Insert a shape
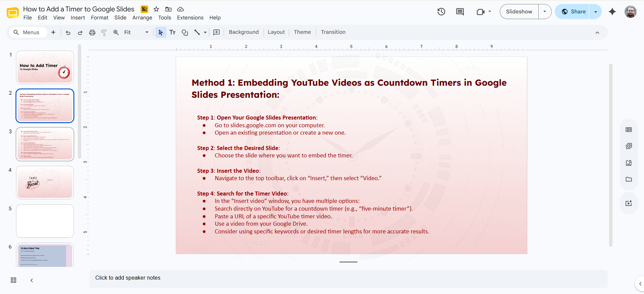The width and height of the screenshot is (644, 294). (184, 32)
